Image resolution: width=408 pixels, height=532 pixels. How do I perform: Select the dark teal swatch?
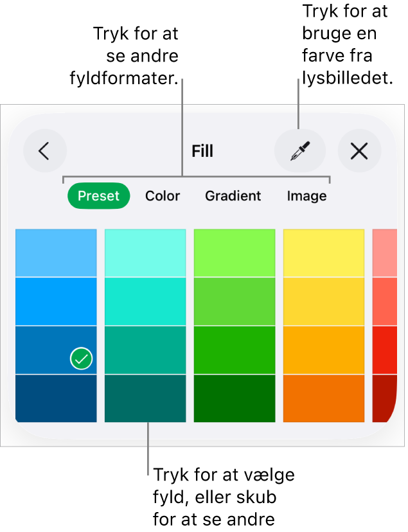145,398
